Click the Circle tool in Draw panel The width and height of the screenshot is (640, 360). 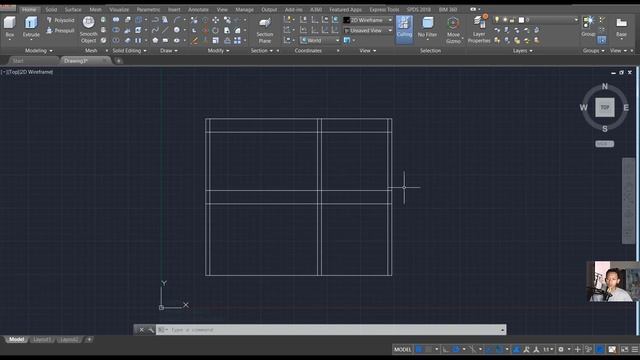click(x=177, y=30)
